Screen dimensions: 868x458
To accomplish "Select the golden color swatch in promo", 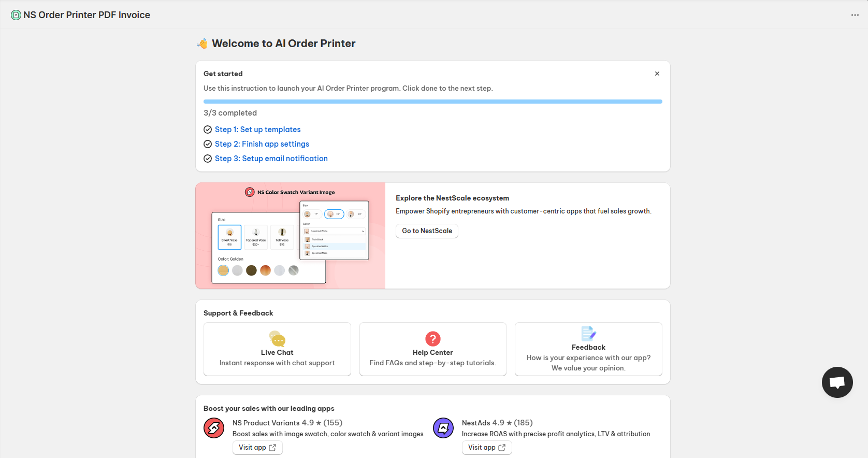I will point(223,270).
